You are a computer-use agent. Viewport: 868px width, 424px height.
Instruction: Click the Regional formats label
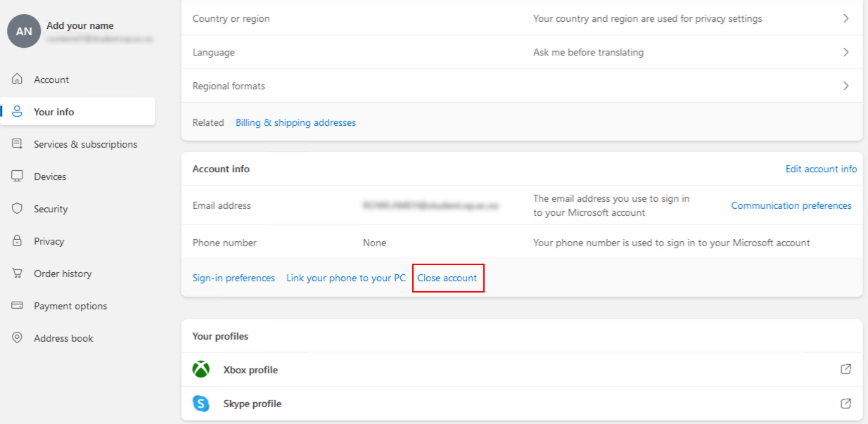229,86
